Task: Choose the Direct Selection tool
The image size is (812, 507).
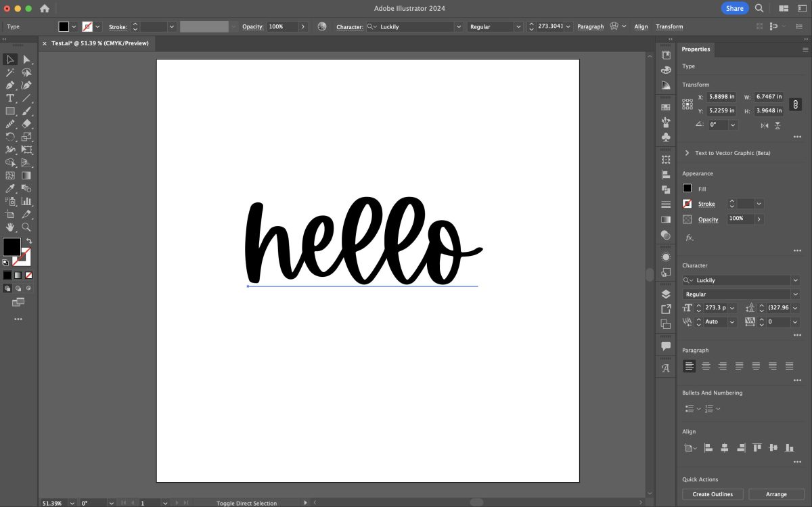Action: 26,60
